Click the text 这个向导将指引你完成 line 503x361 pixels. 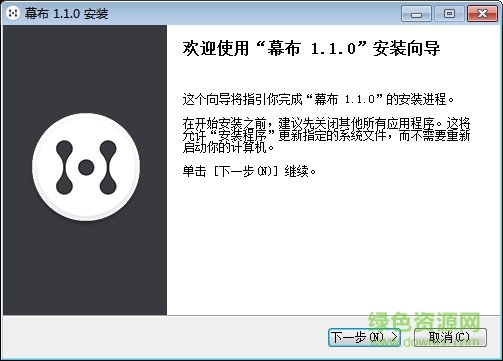(x=318, y=99)
